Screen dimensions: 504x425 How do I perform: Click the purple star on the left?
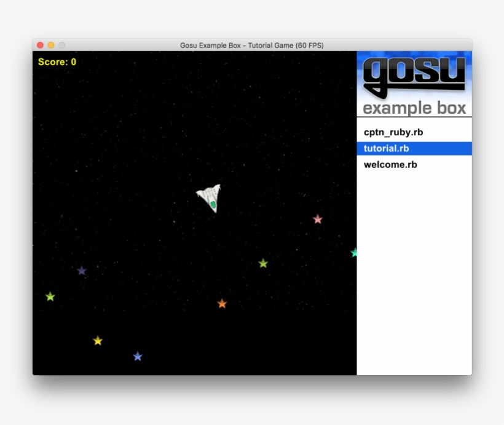[x=82, y=270]
